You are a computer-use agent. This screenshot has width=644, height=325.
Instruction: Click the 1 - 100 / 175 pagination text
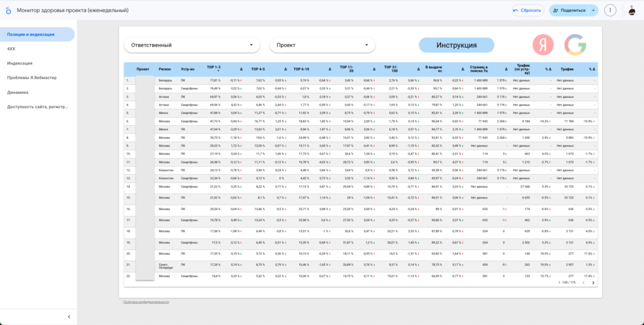(x=567, y=283)
